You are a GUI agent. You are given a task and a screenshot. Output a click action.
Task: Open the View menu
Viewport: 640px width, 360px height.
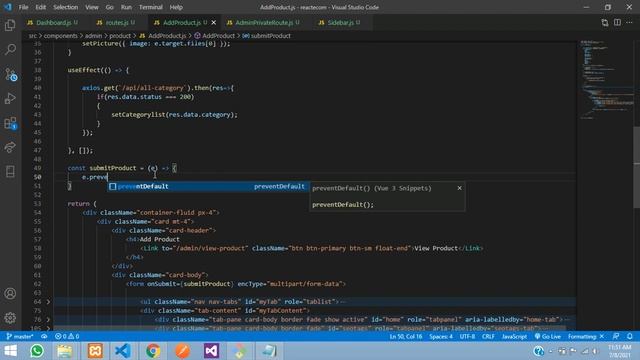pos(91,7)
